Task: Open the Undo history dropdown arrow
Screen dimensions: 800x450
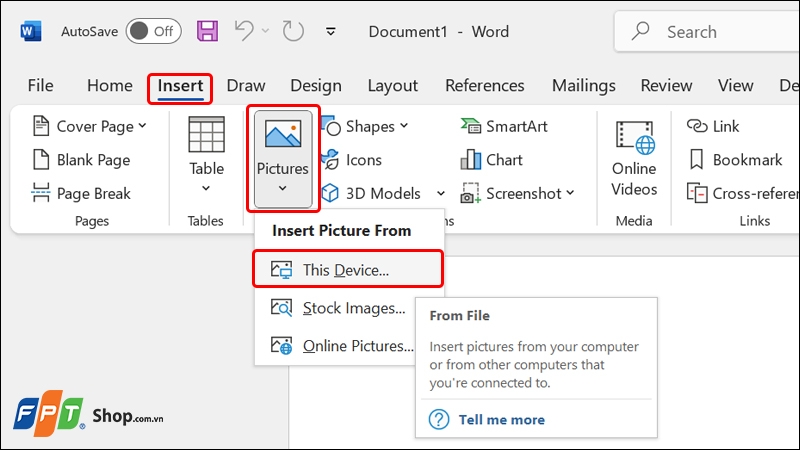Action: 265,31
